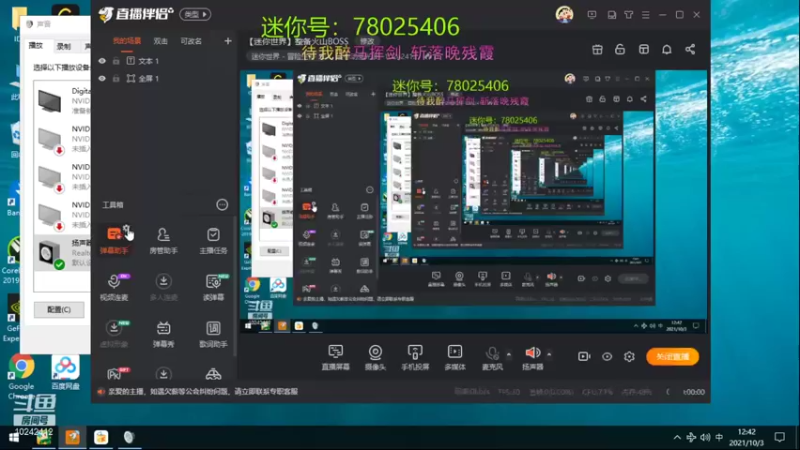The width and height of the screenshot is (800, 450).
Task: Open the taskbar volume icon
Action: pos(705,437)
